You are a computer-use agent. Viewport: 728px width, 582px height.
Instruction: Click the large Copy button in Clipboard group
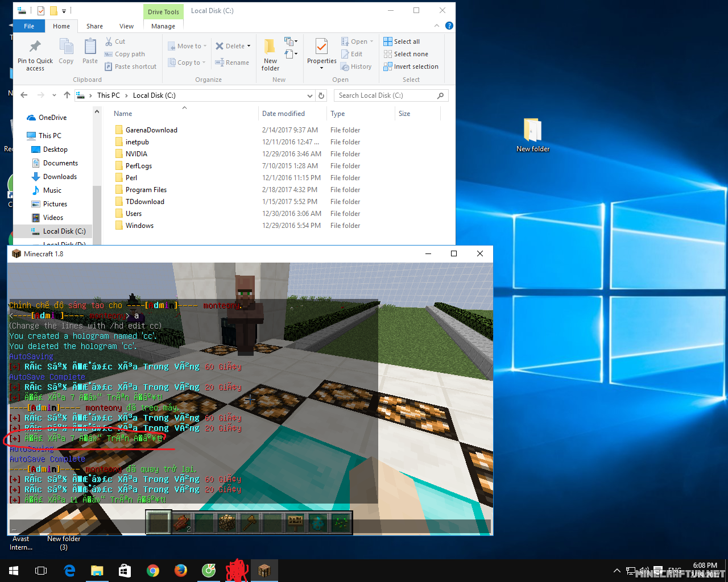coord(66,52)
